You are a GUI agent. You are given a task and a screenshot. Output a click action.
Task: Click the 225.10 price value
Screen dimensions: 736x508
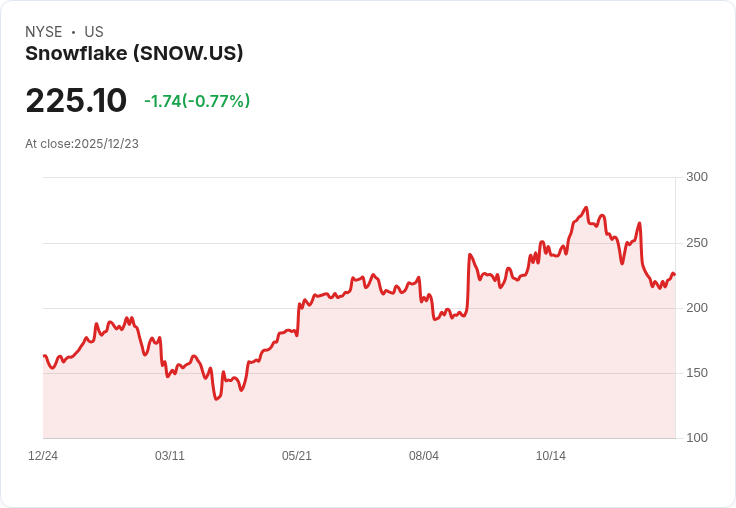[x=76, y=100]
